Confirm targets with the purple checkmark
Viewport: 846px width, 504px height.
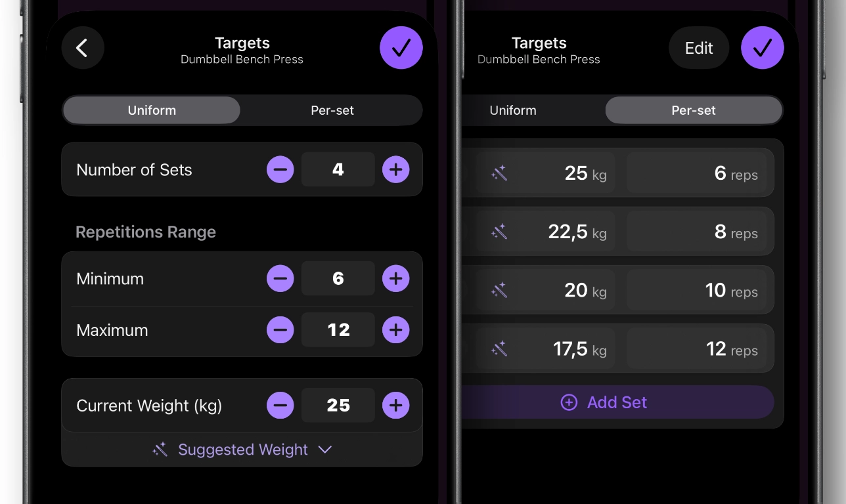click(x=401, y=47)
